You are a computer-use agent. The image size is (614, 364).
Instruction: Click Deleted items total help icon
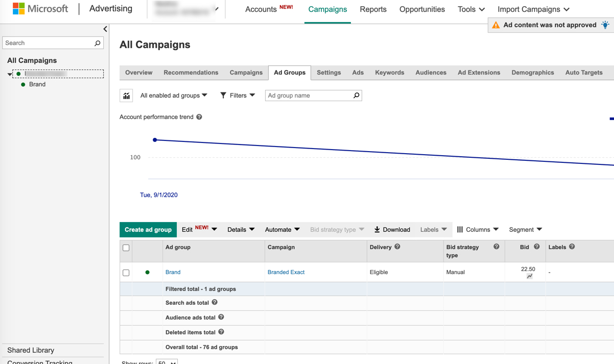(221, 332)
